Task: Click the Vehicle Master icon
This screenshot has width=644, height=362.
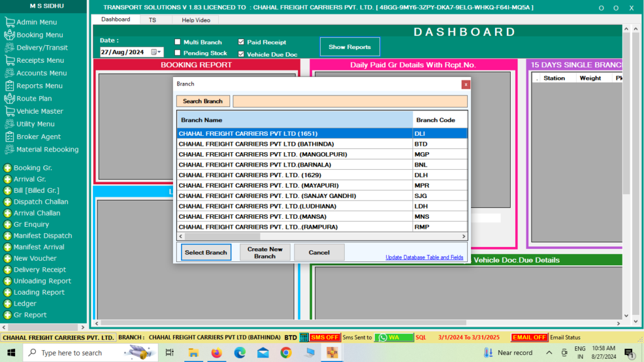Action: click(9, 111)
